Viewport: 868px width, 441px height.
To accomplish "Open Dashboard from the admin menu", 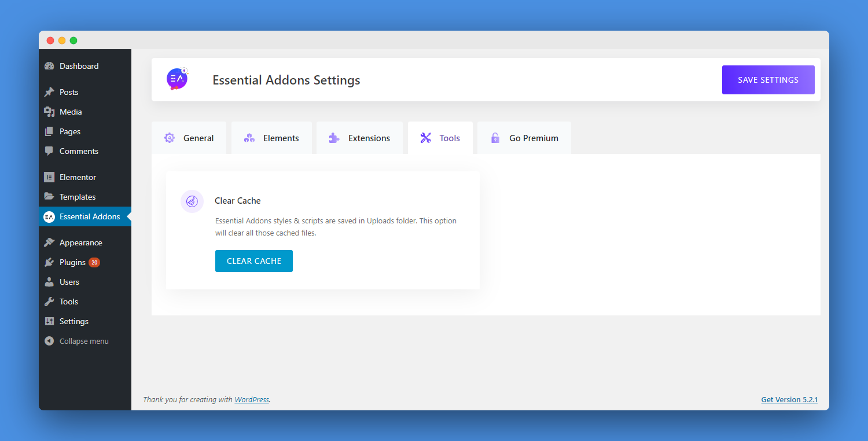I will 85,66.
